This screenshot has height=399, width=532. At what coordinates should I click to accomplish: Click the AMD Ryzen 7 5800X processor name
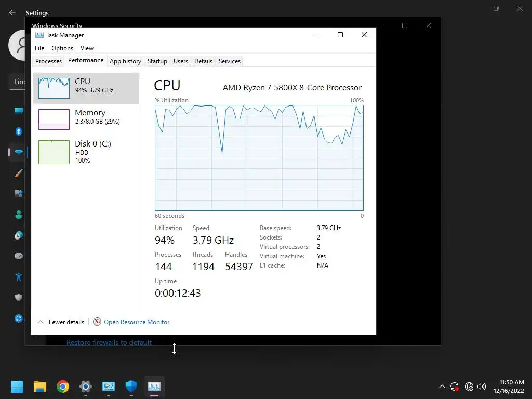(292, 87)
